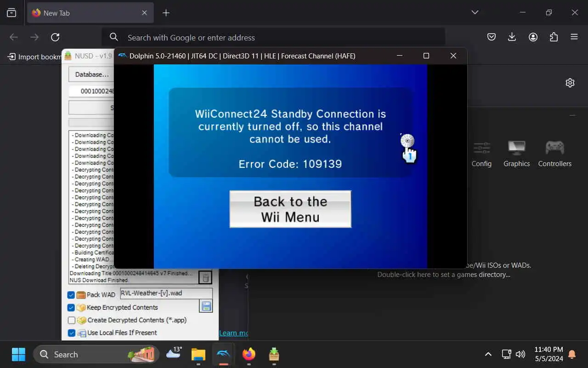Viewport: 588px width, 368px height.
Task: Click the RVL-Weather-[v].wad filename field
Action: (x=166, y=293)
